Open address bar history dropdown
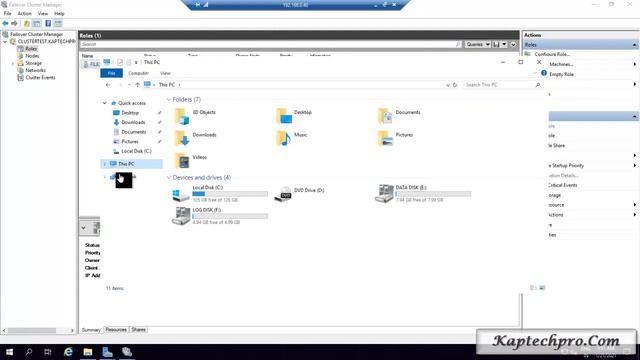The image size is (640, 360). click(x=448, y=85)
